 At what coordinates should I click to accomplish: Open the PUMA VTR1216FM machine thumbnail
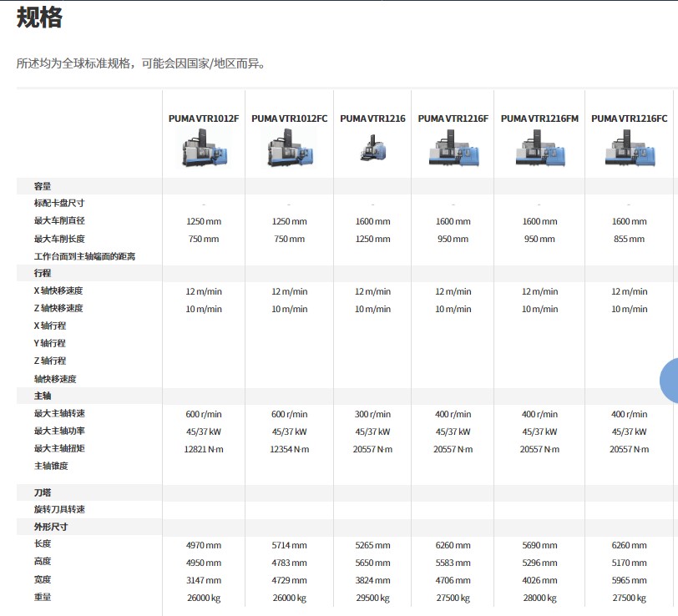tap(540, 149)
